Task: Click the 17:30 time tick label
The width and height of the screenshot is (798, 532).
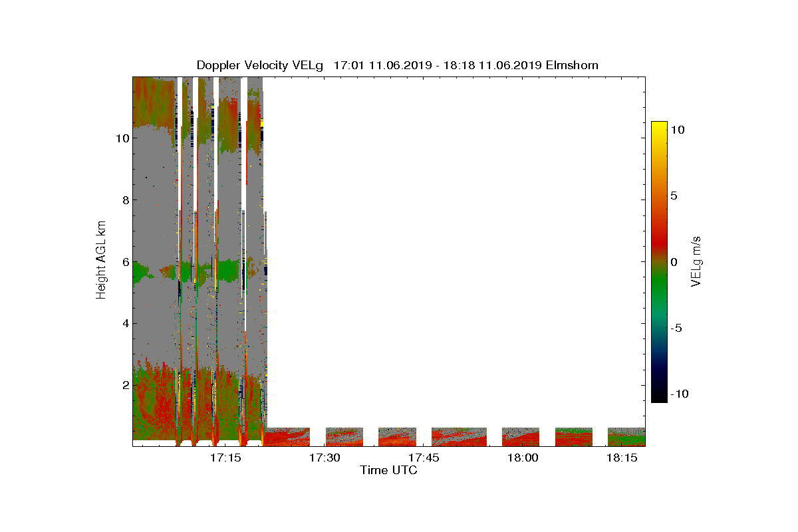Action: [x=325, y=458]
